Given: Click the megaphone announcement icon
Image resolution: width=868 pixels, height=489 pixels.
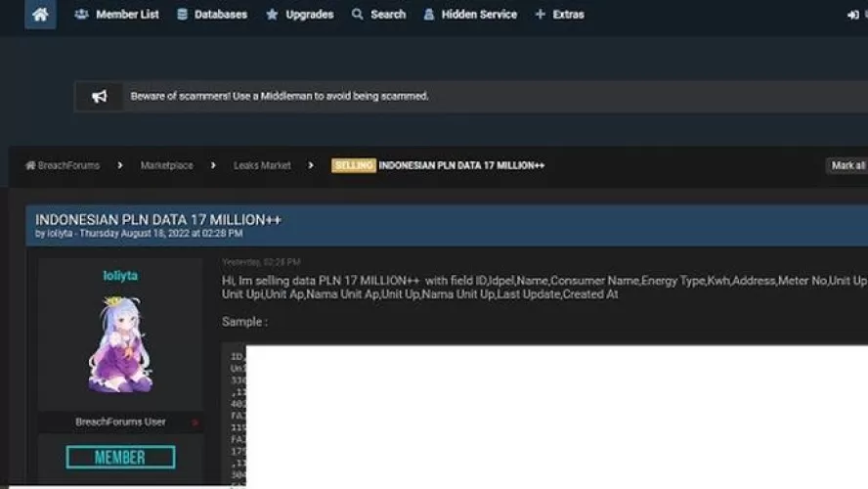Looking at the screenshot, I should coord(99,97).
